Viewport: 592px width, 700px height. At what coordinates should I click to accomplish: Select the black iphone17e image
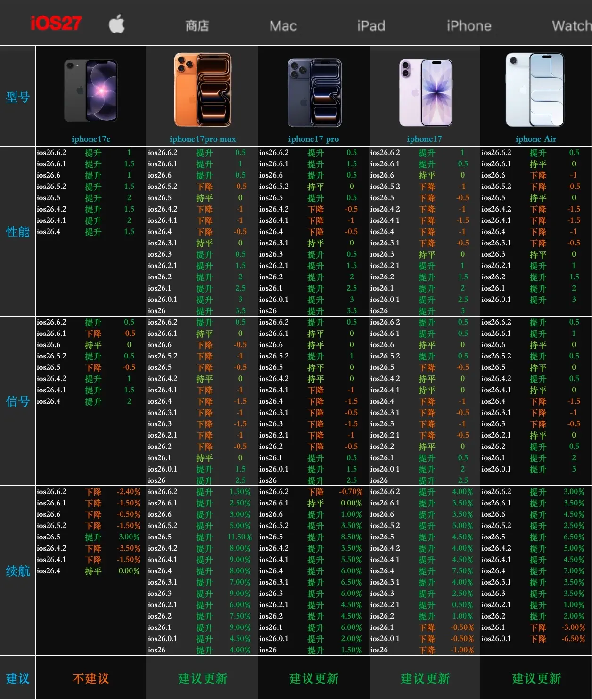(x=91, y=90)
